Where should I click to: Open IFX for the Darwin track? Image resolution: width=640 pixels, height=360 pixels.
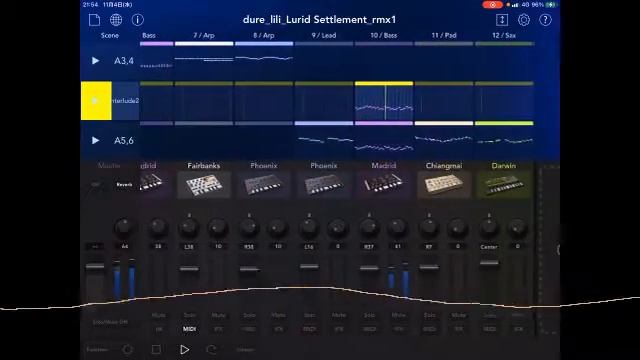[x=518, y=329]
